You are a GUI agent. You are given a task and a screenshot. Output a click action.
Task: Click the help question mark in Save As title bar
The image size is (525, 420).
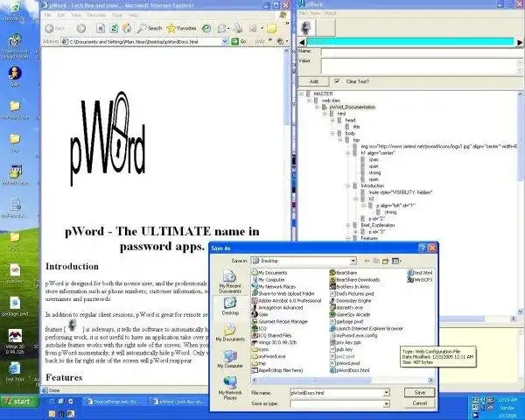(423, 248)
